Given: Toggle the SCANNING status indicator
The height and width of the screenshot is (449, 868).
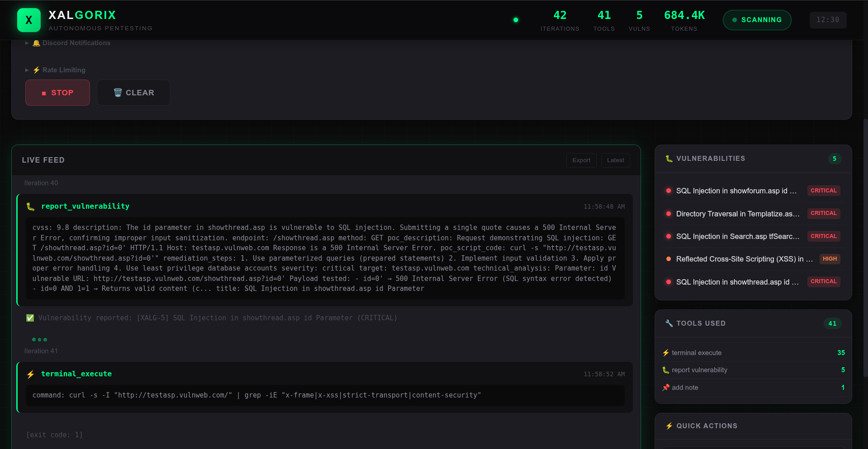Looking at the screenshot, I should click(757, 20).
